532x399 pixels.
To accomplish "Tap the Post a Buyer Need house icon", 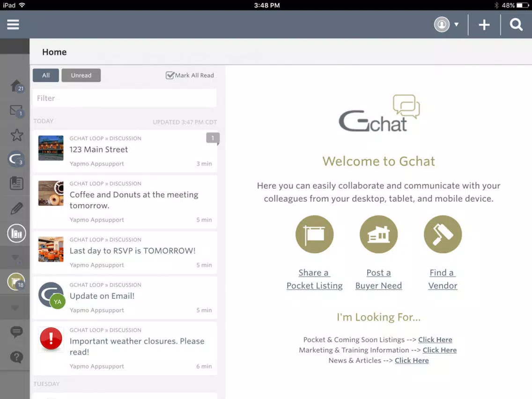I will pyautogui.click(x=379, y=234).
